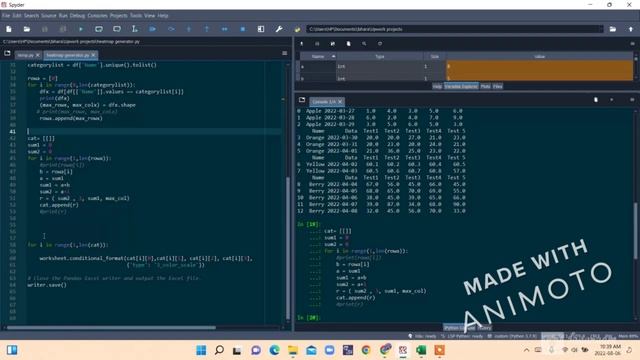This screenshot has height=360, width=640.
Task: Switch to the Plots pane tab
Action: (x=485, y=87)
